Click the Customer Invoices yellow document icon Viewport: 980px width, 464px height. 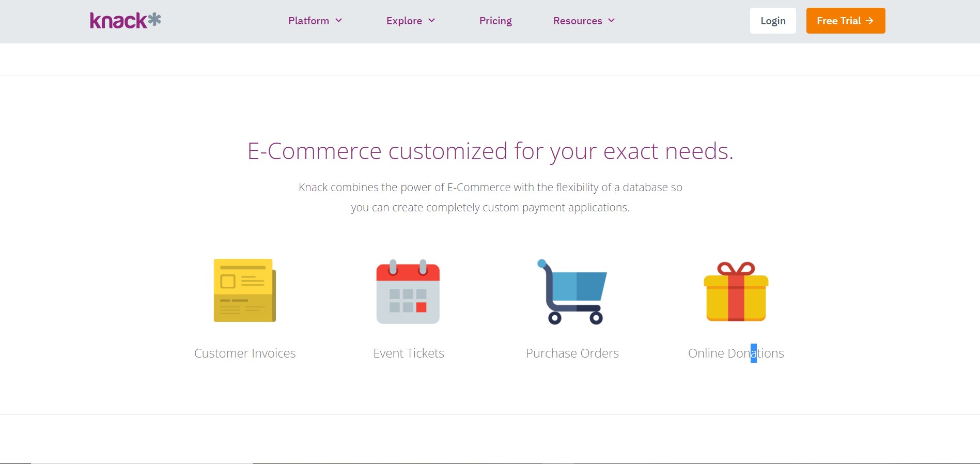(245, 290)
